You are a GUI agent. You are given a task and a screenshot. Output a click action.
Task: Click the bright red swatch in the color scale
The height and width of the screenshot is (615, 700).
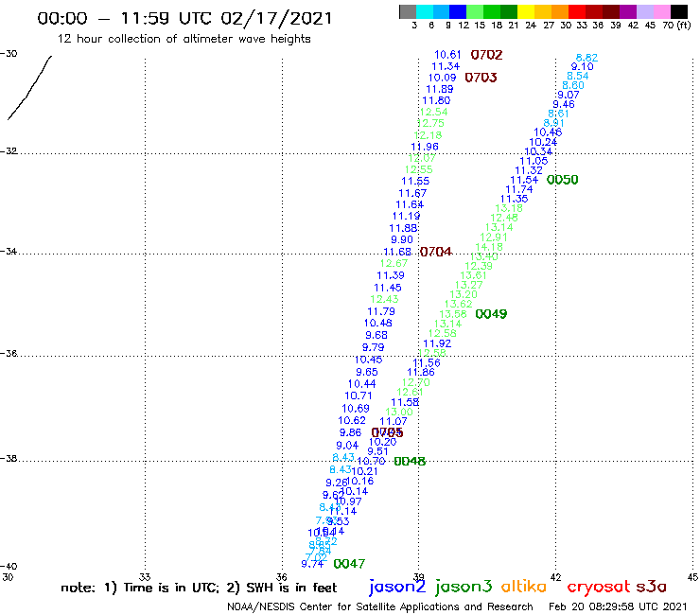(577, 11)
